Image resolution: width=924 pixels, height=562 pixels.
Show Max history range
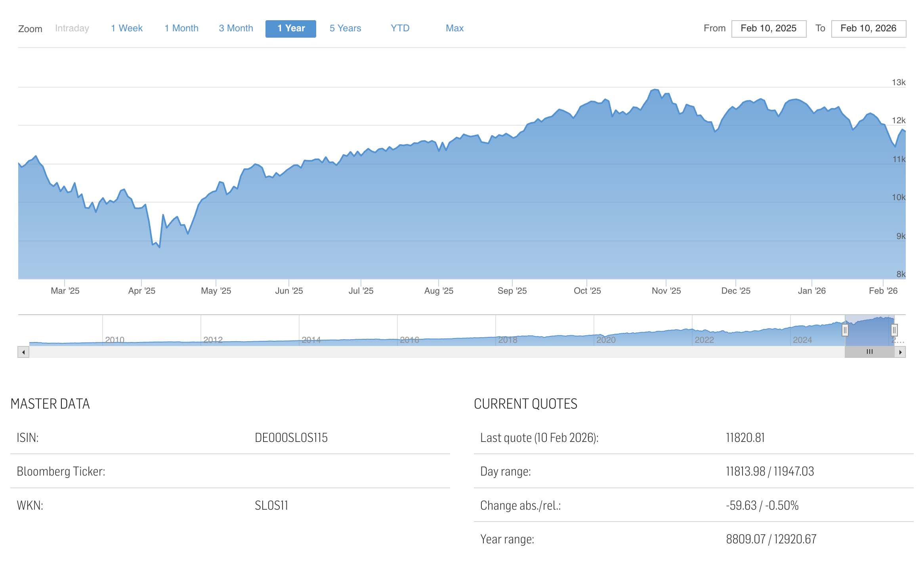(x=454, y=29)
